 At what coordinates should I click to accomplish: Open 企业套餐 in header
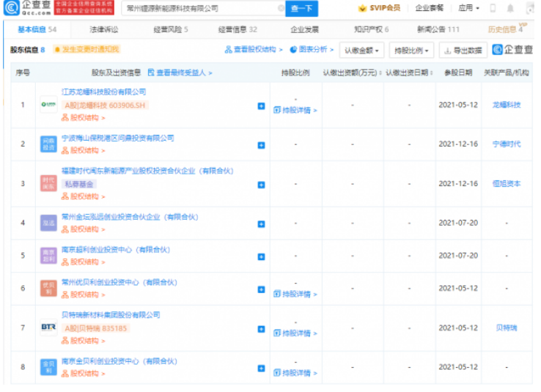(430, 8)
